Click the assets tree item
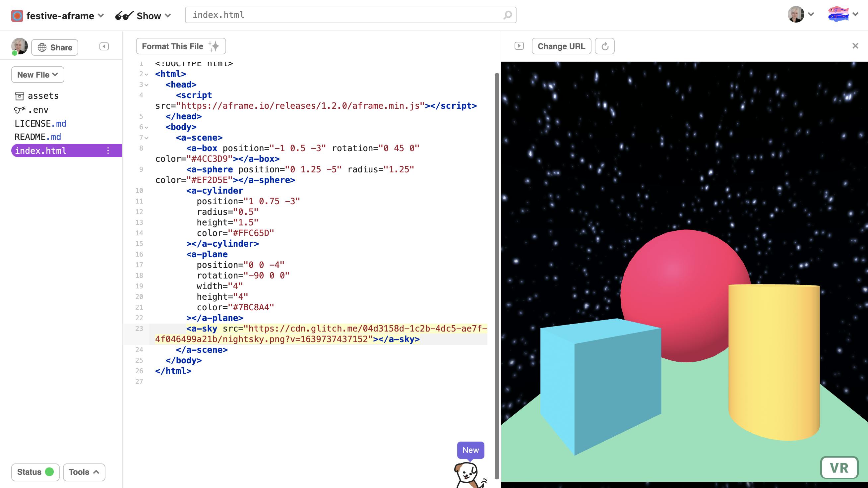Image resolution: width=868 pixels, height=488 pixels. pos(43,96)
